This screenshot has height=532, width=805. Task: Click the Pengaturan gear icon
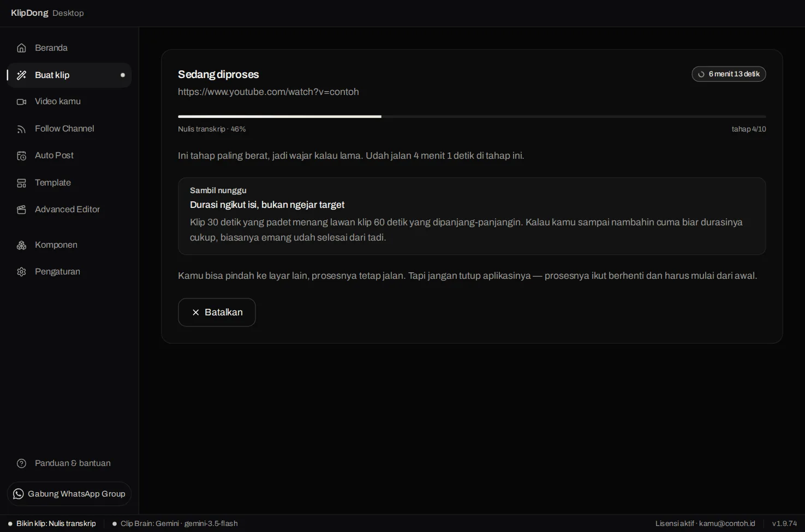click(21, 272)
